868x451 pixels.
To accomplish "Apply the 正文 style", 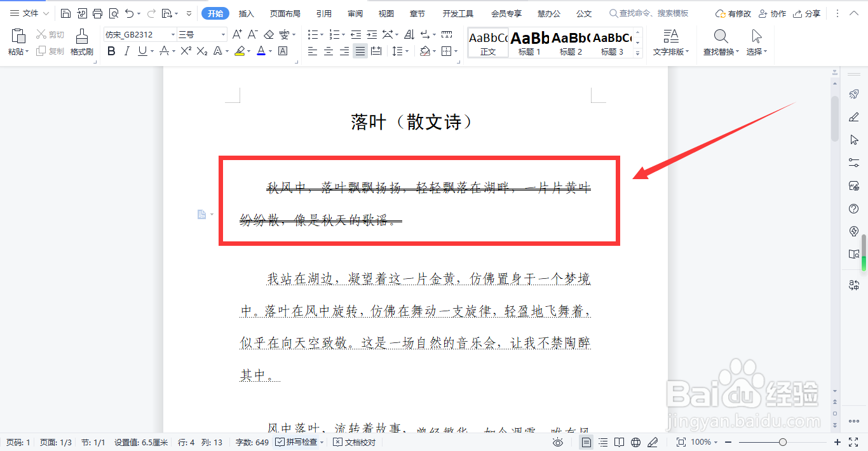I will click(x=488, y=43).
